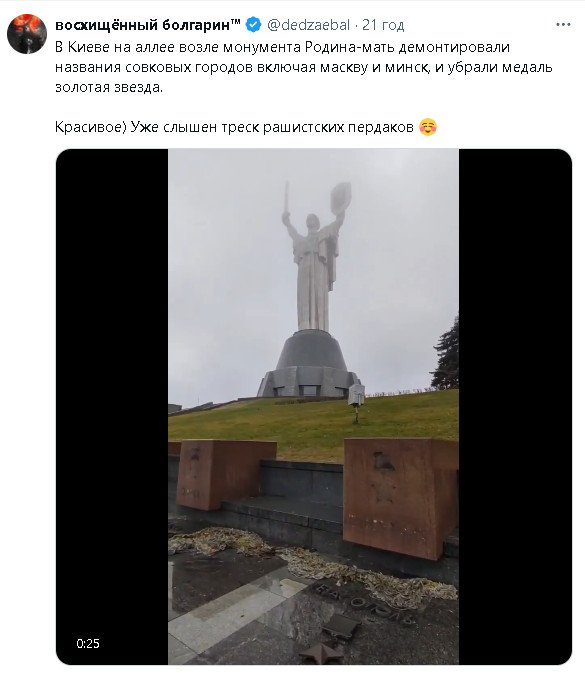Click the first paragraph about Киеве

click(303, 67)
